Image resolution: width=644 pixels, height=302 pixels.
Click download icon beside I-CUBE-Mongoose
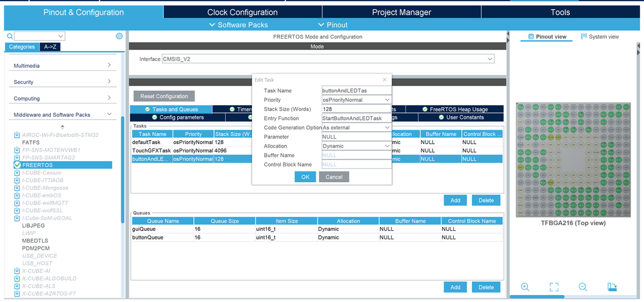(x=17, y=188)
